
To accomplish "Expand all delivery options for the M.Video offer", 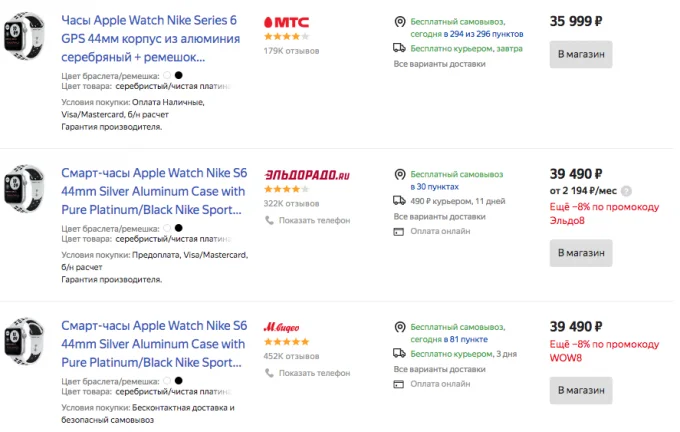I will (x=439, y=369).
